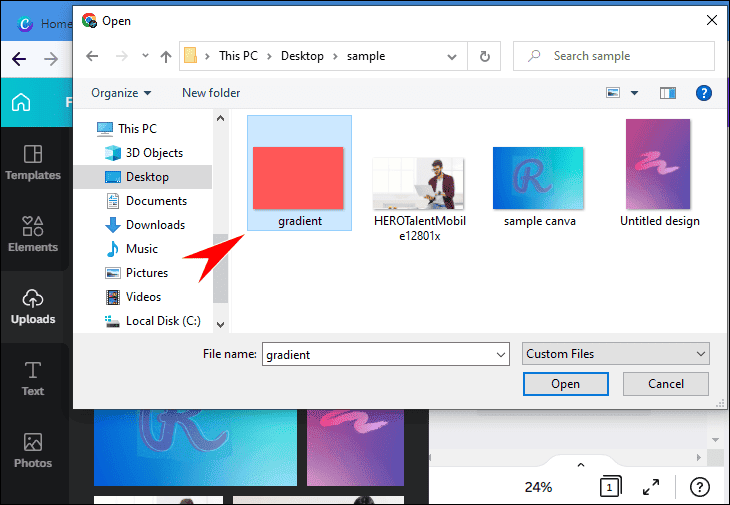Viewport: 730px width, 505px height.
Task: Click Desktop in address breadcrumb
Action: (302, 56)
